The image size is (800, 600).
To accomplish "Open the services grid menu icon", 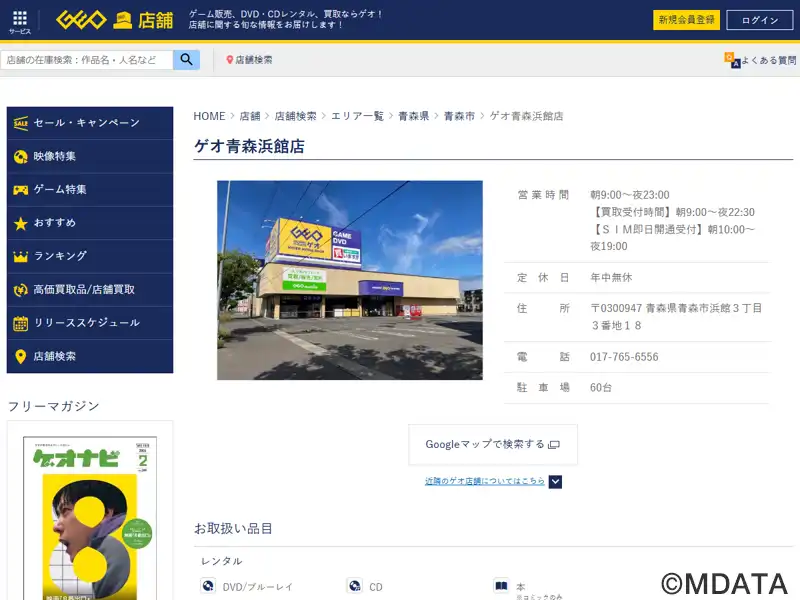I will point(20,19).
